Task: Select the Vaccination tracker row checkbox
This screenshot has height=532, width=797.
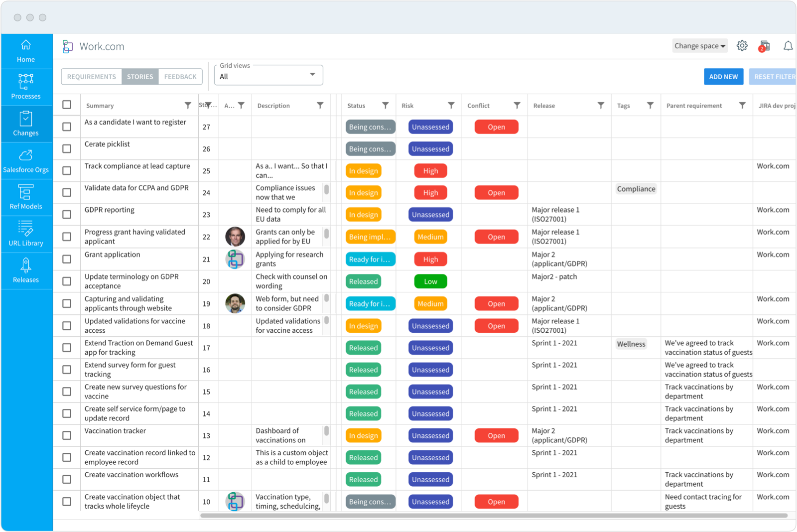Action: point(67,435)
